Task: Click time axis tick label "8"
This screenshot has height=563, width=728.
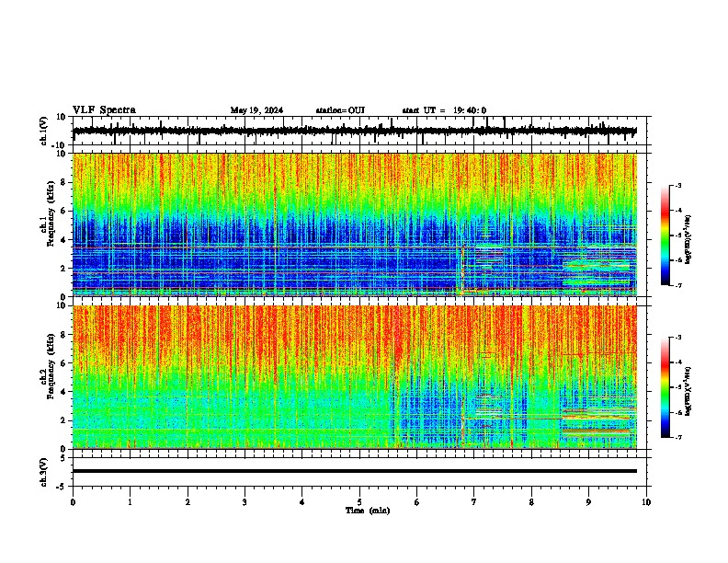Action: pyautogui.click(x=531, y=502)
